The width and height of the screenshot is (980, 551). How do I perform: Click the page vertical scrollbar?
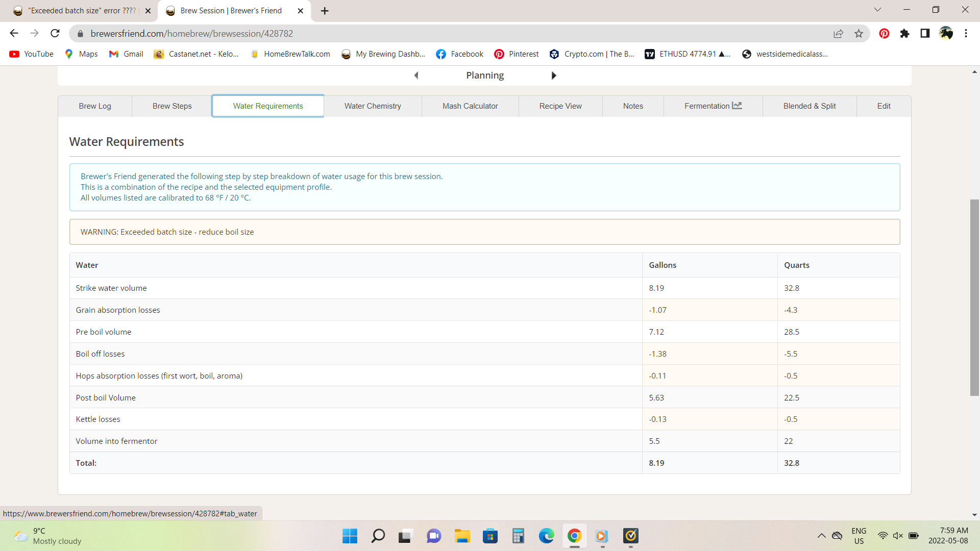pyautogui.click(x=974, y=297)
